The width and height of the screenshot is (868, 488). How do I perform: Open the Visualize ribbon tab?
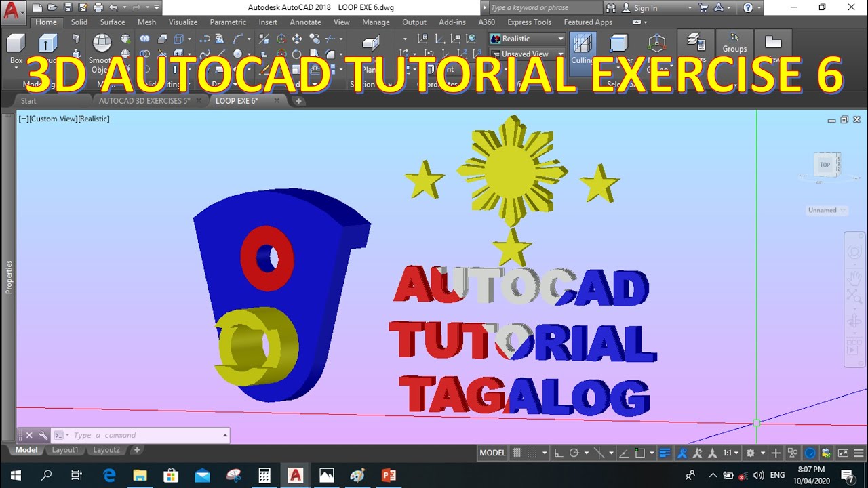[x=183, y=22]
